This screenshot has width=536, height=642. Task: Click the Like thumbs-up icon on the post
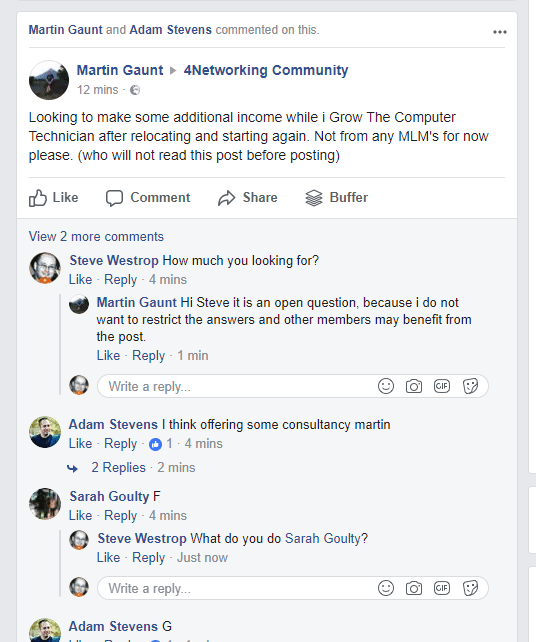pyautogui.click(x=37, y=198)
